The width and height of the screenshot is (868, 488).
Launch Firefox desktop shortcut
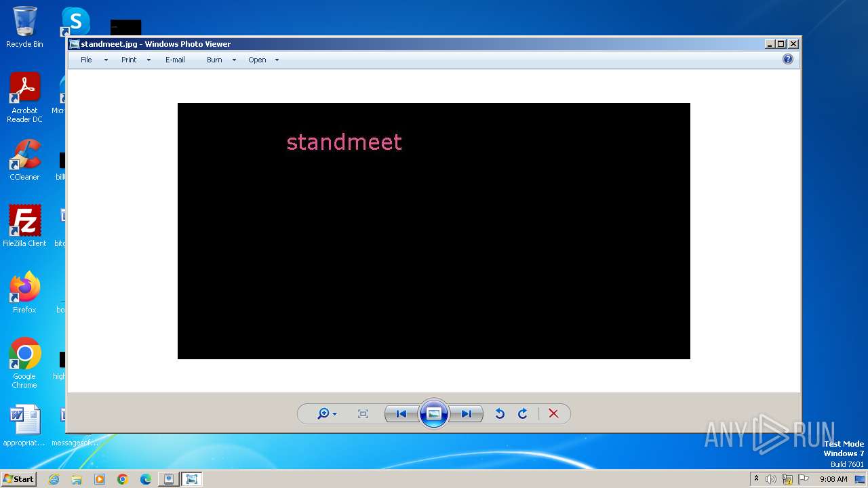[24, 292]
